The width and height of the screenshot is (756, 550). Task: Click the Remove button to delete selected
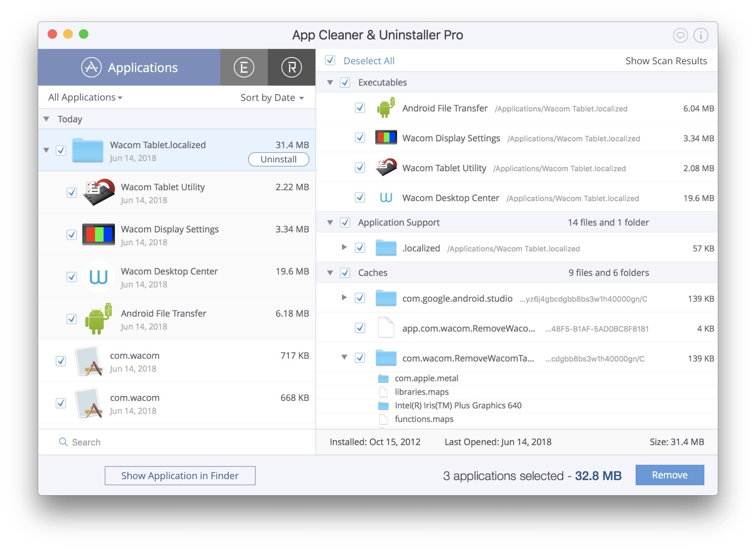pyautogui.click(x=670, y=476)
